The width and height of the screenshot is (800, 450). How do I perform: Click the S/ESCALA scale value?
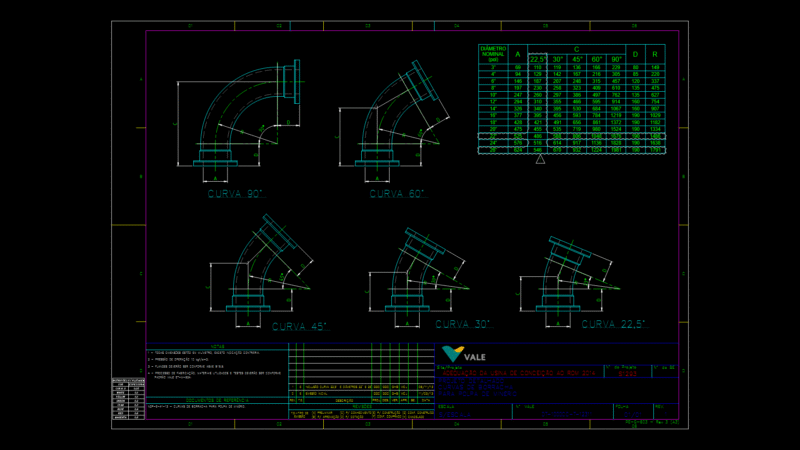[455, 415]
